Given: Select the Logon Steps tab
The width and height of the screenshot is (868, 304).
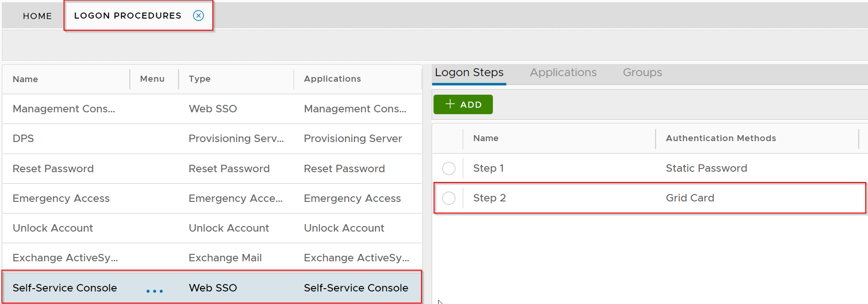Looking at the screenshot, I should [469, 73].
